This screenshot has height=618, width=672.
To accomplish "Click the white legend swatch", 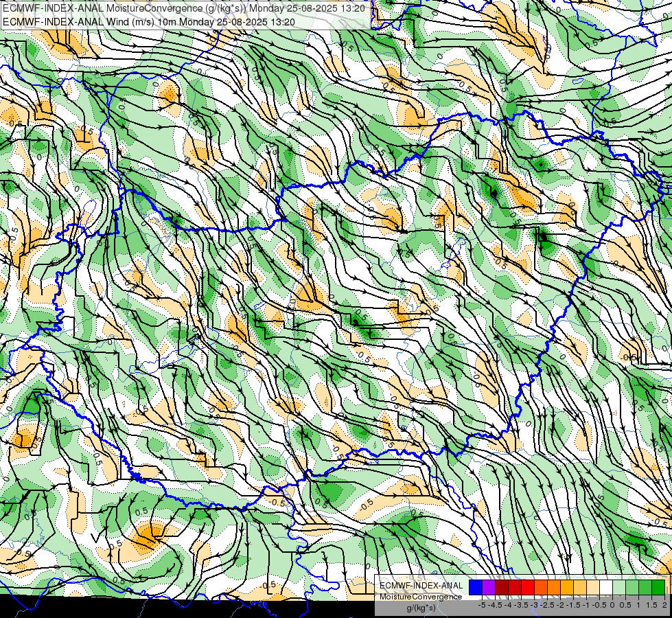I will [606, 588].
